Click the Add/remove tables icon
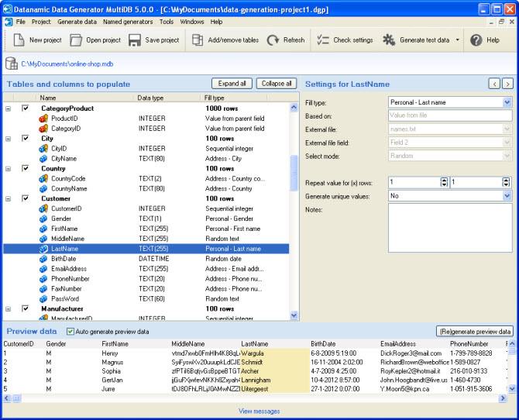The image size is (519, 420). pos(198,40)
